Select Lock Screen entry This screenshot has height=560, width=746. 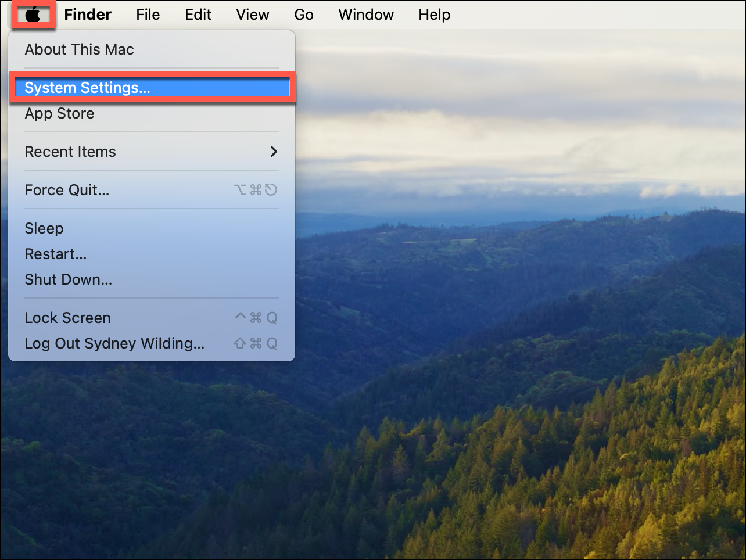click(x=152, y=318)
